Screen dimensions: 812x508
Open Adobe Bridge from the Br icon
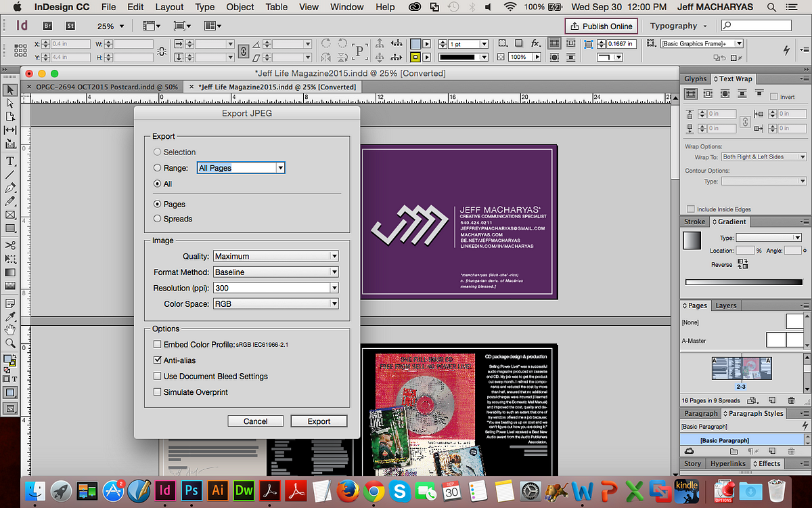(48, 26)
